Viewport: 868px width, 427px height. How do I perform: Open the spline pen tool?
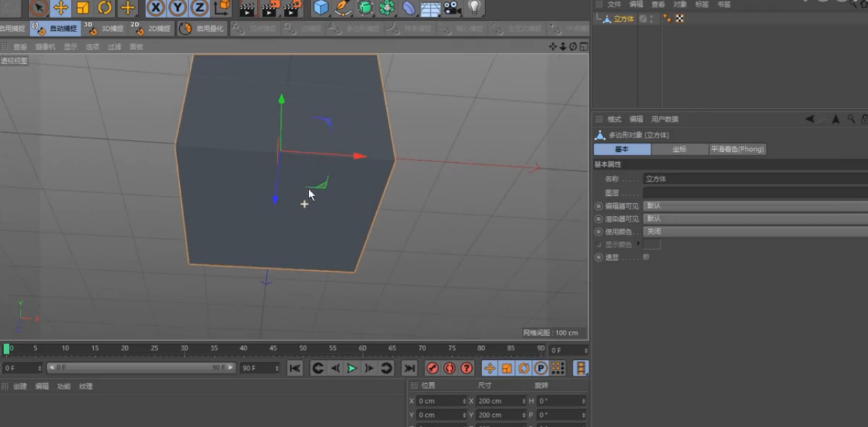click(343, 8)
